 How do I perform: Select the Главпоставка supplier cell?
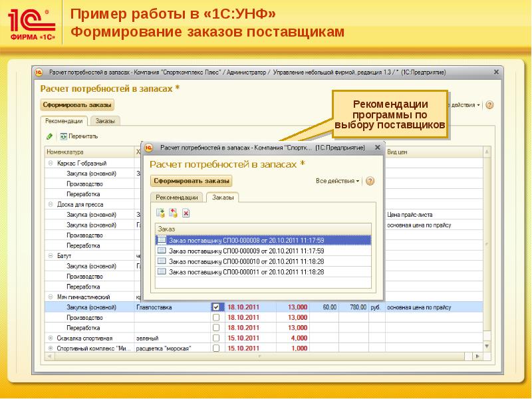pyautogui.click(x=172, y=307)
